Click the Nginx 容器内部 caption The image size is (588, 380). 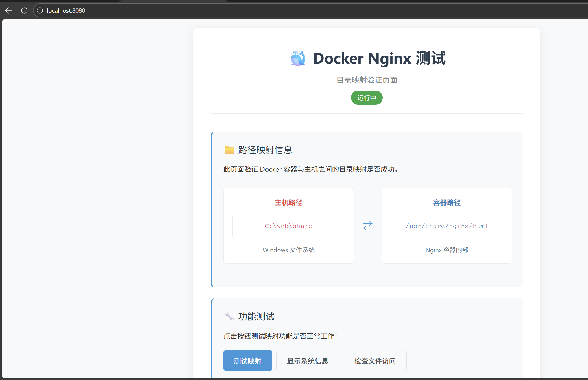[x=447, y=250]
